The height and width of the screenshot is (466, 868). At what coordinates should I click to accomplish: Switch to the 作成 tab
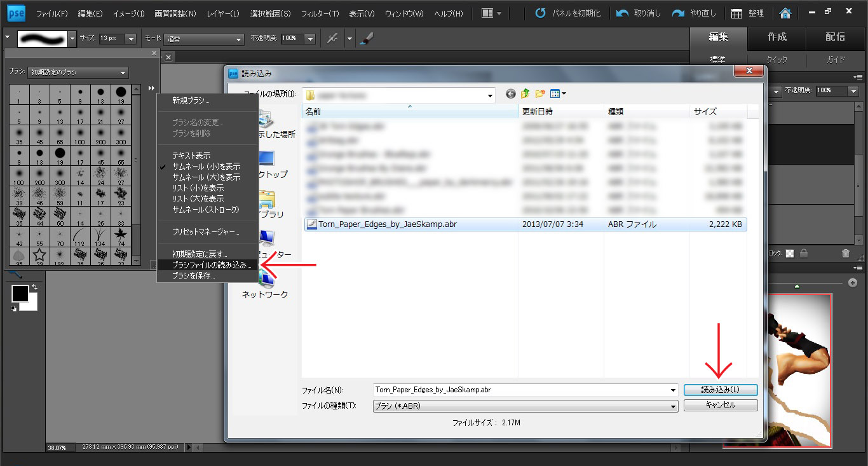tap(777, 37)
